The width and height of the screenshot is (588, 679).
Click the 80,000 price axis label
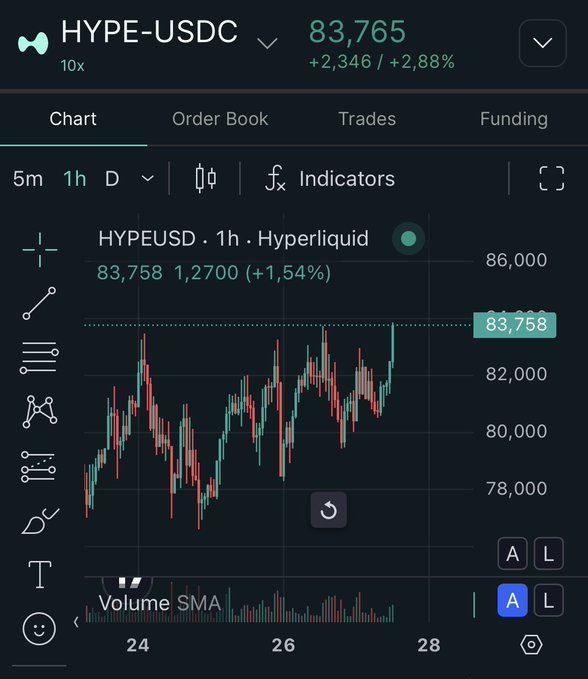click(516, 431)
